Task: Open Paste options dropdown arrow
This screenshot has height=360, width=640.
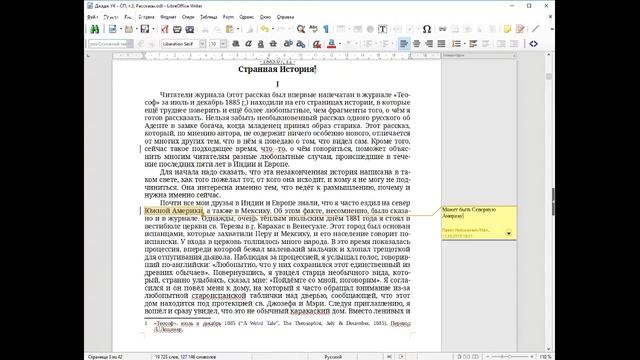Action: click(x=238, y=29)
